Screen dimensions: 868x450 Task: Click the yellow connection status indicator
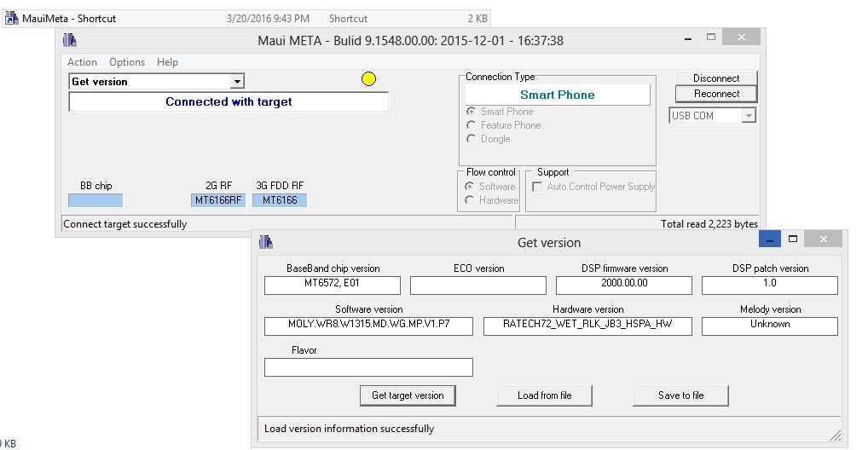click(368, 79)
